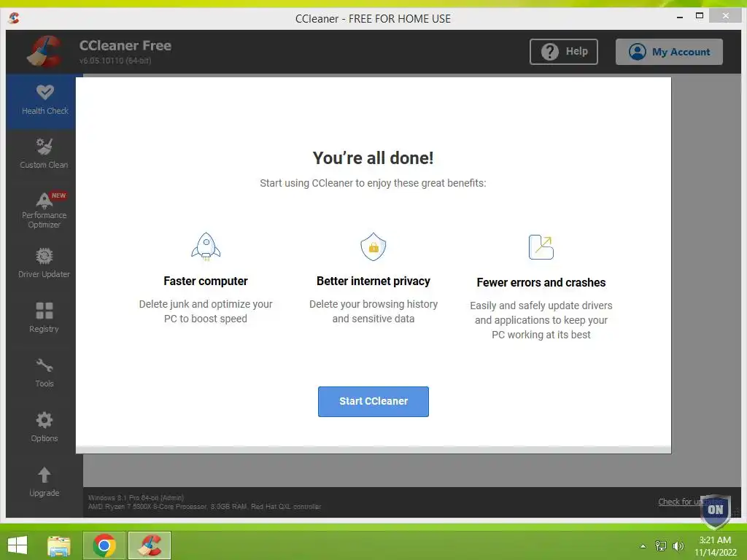Select the CCleaner taskbar icon
Screen dimensions: 747x560
pos(150,545)
